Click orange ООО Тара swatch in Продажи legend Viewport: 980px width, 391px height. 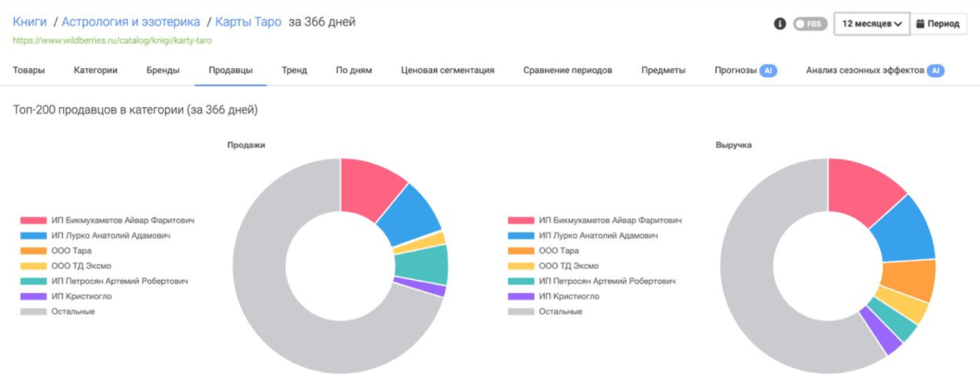[33, 251]
